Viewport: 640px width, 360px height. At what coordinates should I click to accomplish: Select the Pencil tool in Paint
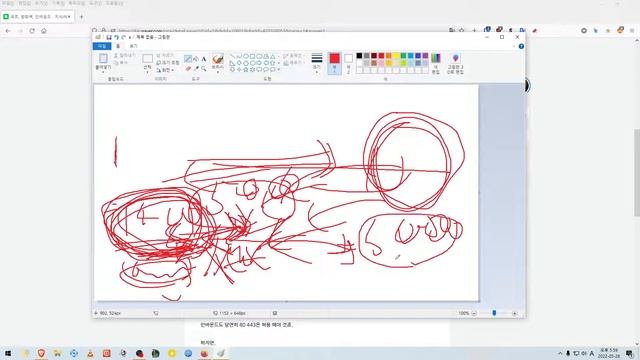pos(188,59)
